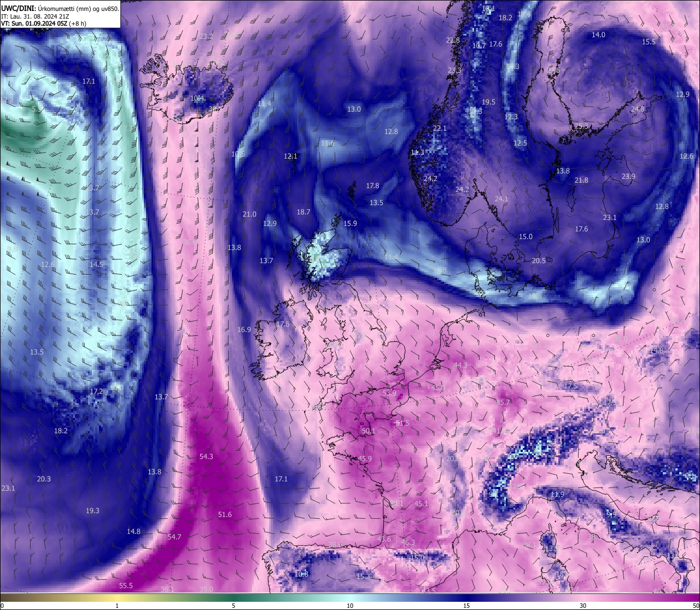Click the 30 tick label on the colour scale
The height and width of the screenshot is (610, 700).
tap(583, 606)
